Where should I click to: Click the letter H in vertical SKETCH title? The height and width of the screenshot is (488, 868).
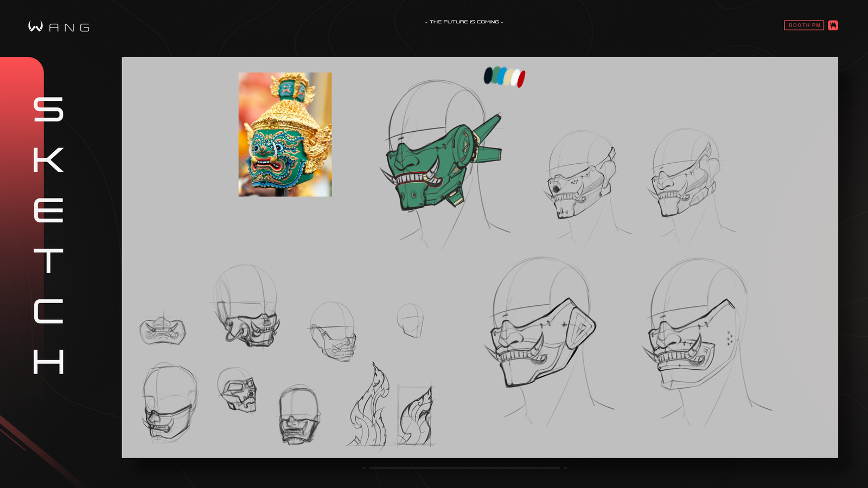pos(48,362)
